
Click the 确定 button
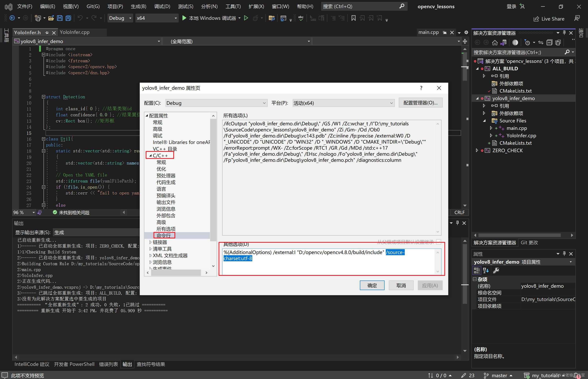372,285
